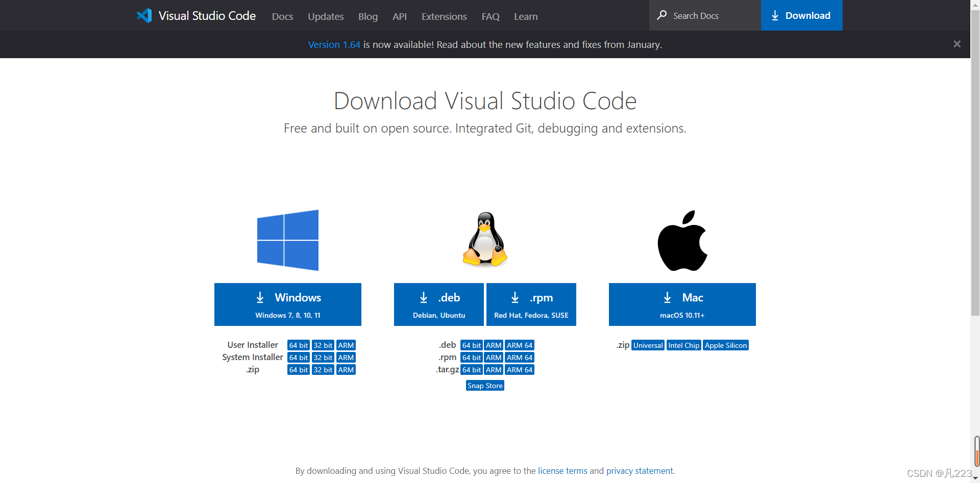Screen dimensions: 980x483
Task: Open the Extensions menu item
Action: pyautogui.click(x=444, y=16)
